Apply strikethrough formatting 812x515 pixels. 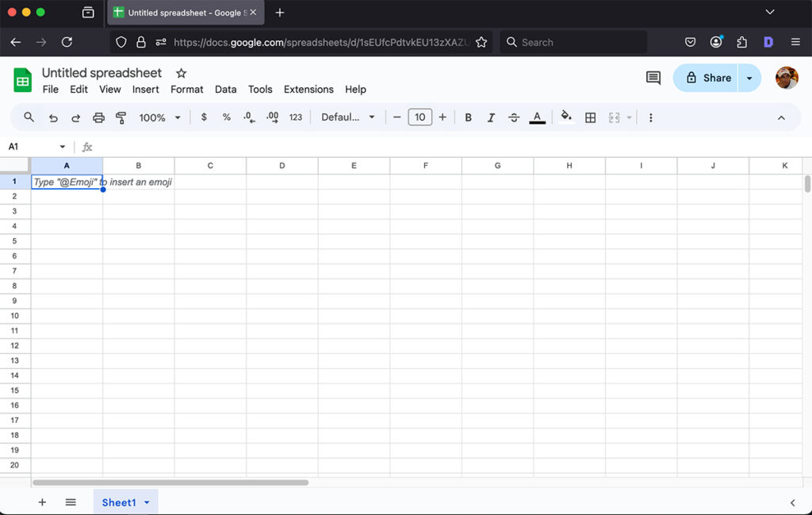point(514,117)
